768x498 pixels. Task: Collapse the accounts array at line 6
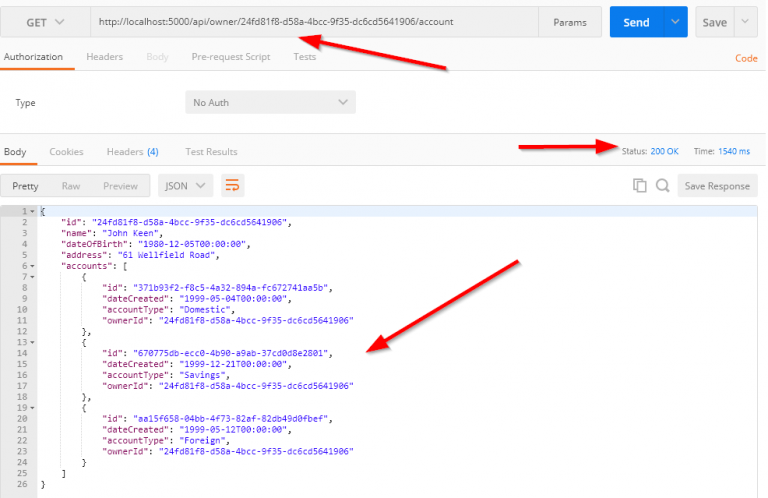pyautogui.click(x=34, y=266)
